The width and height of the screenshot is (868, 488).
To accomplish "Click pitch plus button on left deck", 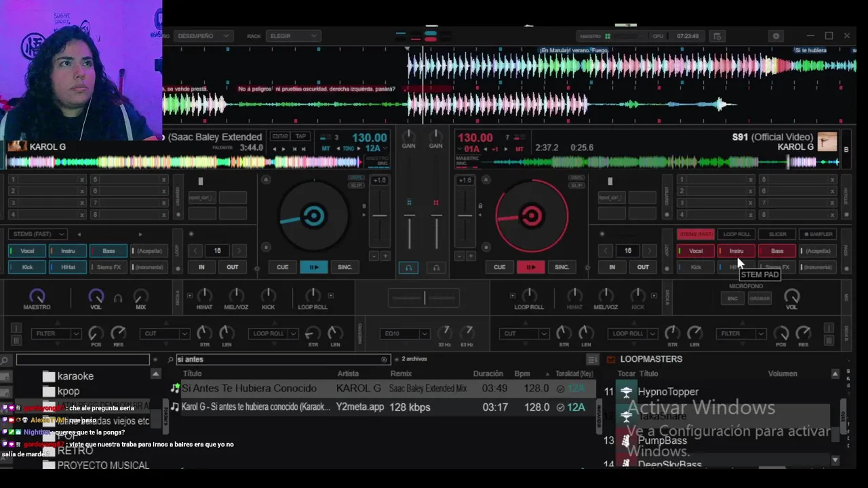I will (385, 256).
